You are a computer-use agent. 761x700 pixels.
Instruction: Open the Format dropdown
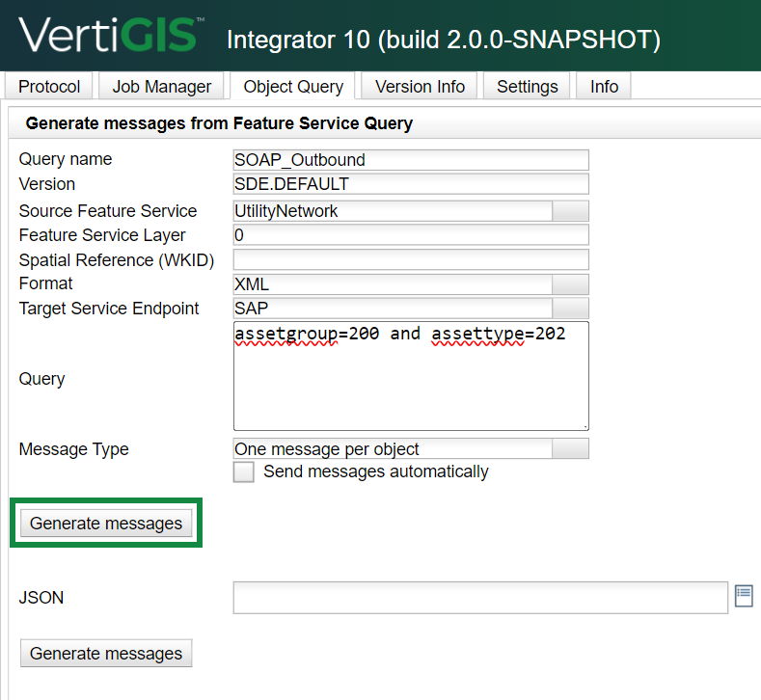click(x=570, y=284)
